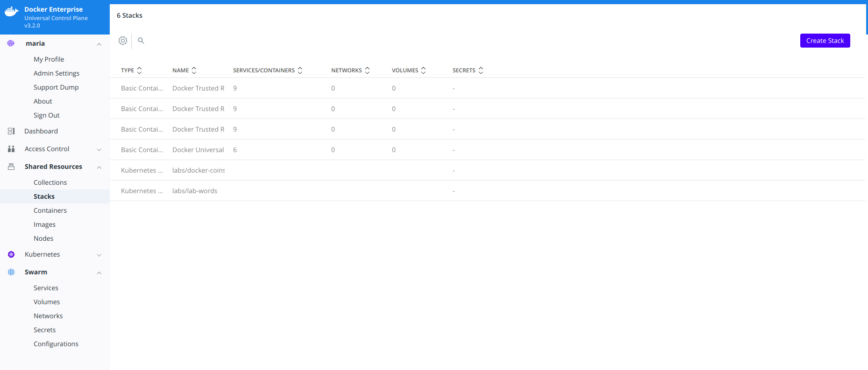The image size is (868, 370).
Task: Open the labs/docker-coins stack row
Action: point(199,170)
